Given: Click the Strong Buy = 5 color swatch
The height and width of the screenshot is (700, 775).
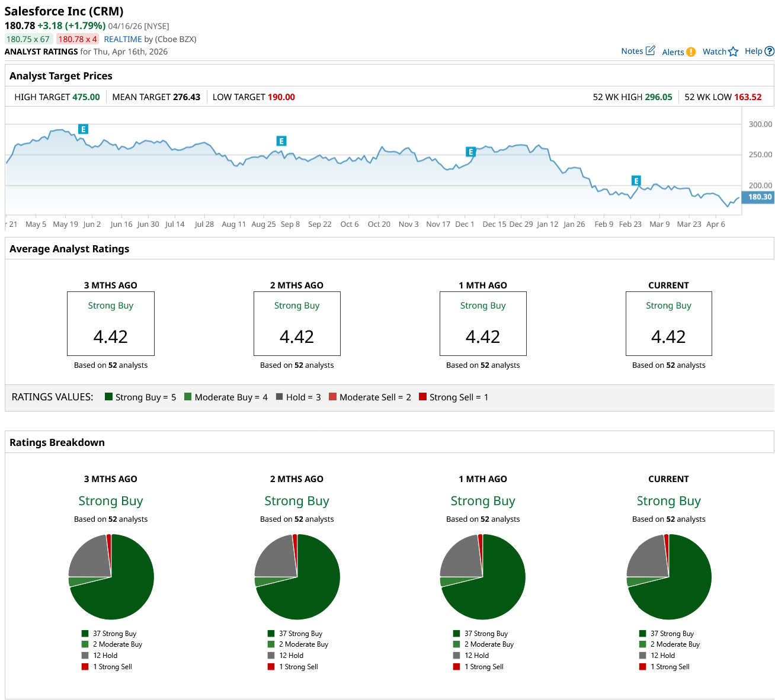Looking at the screenshot, I should pyautogui.click(x=108, y=397).
